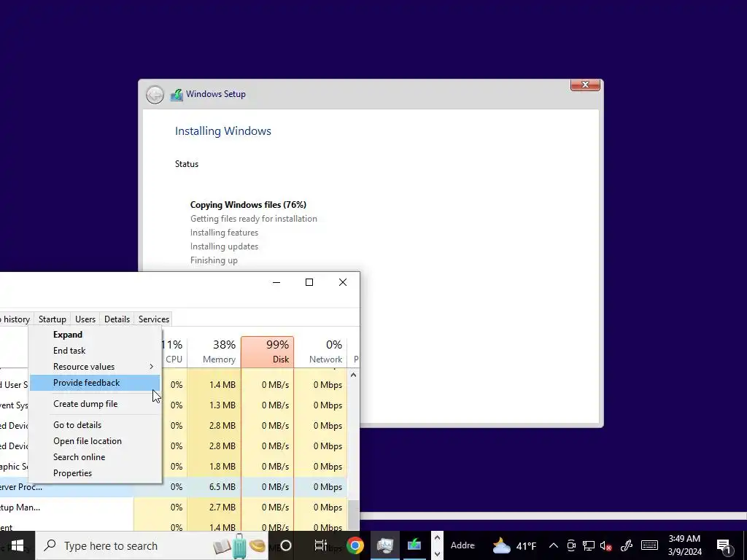The image size is (747, 560).
Task: Click the Meet Now tray icon
Action: 570,545
